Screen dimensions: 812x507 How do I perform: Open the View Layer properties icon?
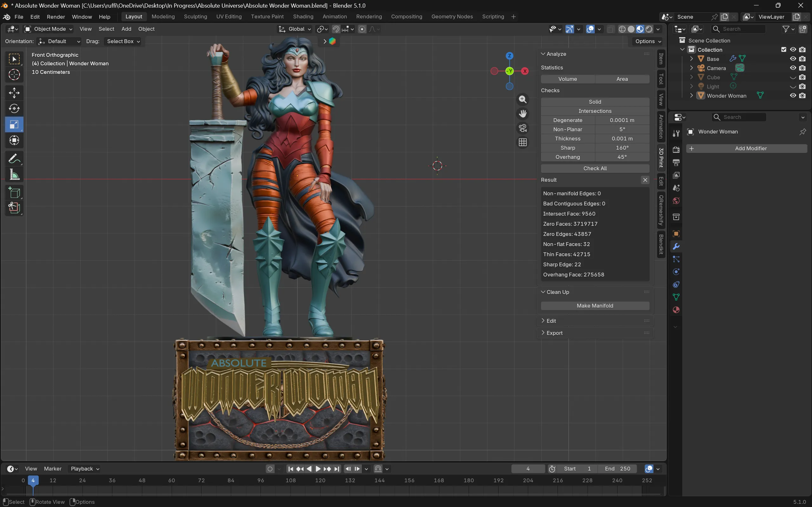pyautogui.click(x=676, y=175)
